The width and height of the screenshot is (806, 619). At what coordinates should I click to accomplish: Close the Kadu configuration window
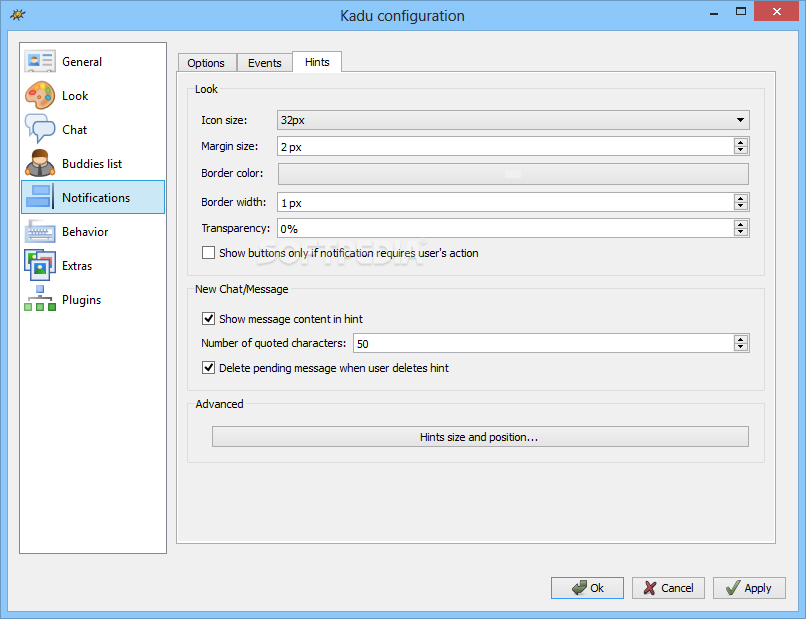click(x=777, y=11)
